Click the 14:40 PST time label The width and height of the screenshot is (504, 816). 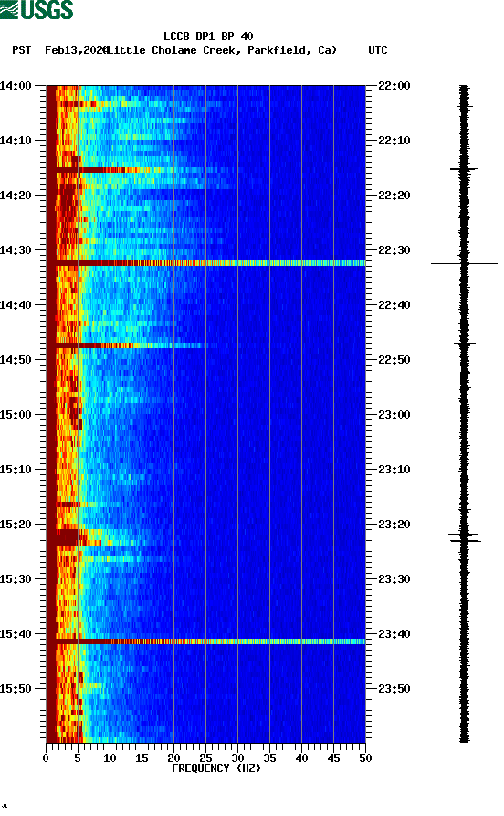pos(16,305)
